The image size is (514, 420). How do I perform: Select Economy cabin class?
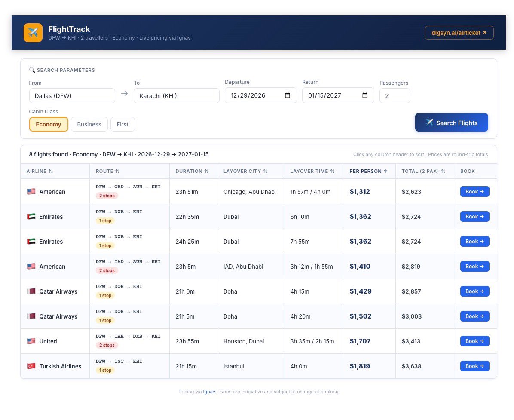click(x=49, y=124)
